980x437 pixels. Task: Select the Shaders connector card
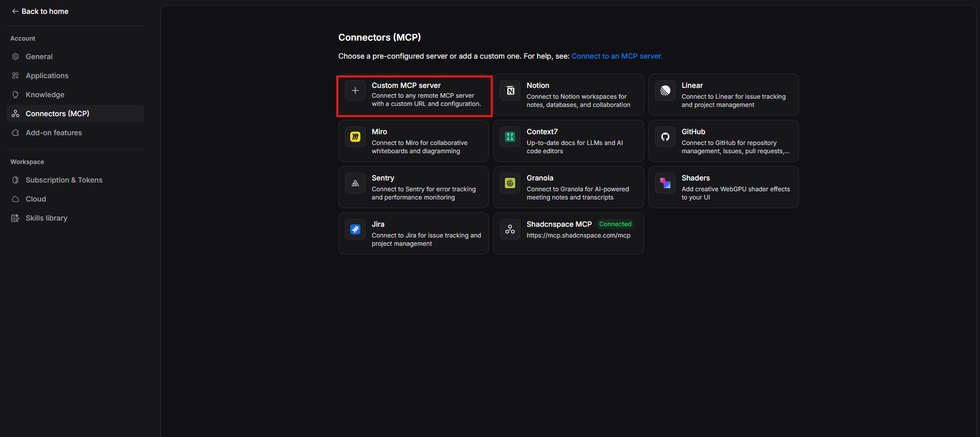[x=723, y=187]
